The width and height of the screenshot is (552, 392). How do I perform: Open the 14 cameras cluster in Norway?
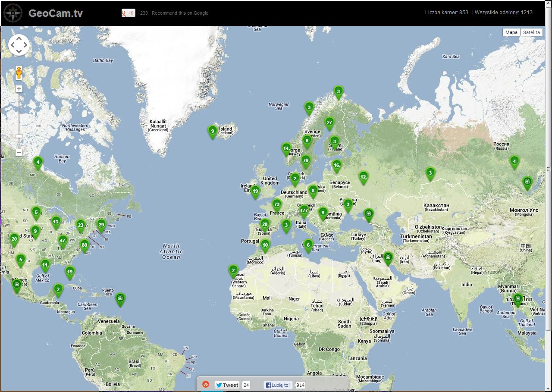click(x=286, y=149)
